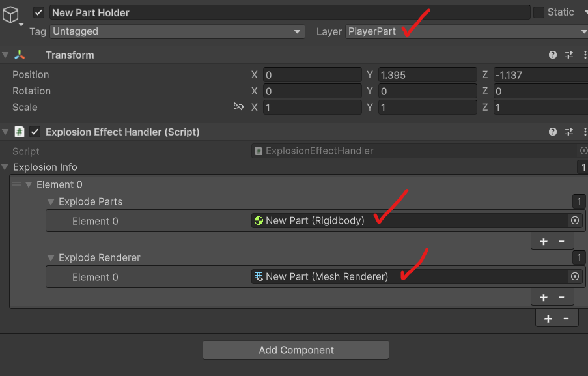Collapse the Explode Parts foldout
The height and width of the screenshot is (376, 588).
tap(51, 202)
